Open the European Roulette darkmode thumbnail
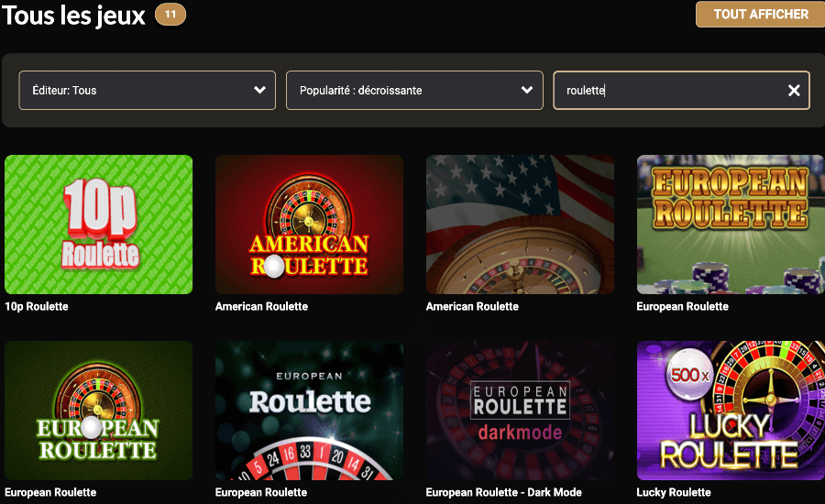Viewport: 825px width, 504px height. point(520,411)
